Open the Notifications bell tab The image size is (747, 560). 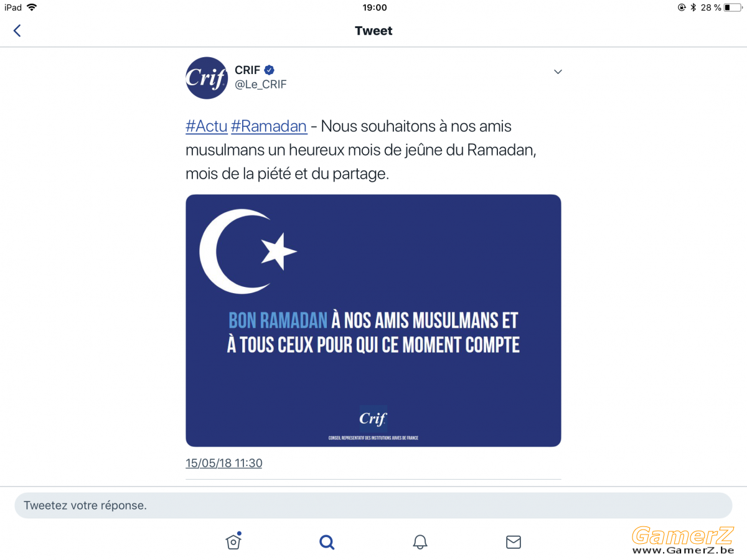click(x=420, y=542)
